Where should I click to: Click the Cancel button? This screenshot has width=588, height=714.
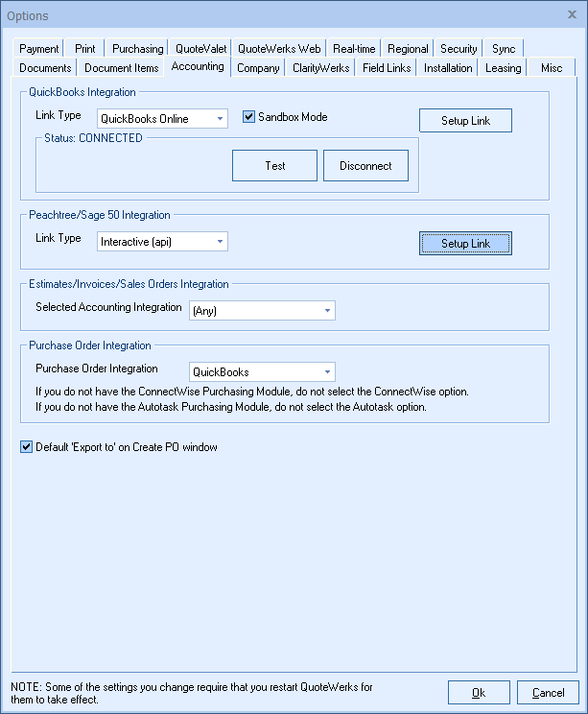[548, 693]
